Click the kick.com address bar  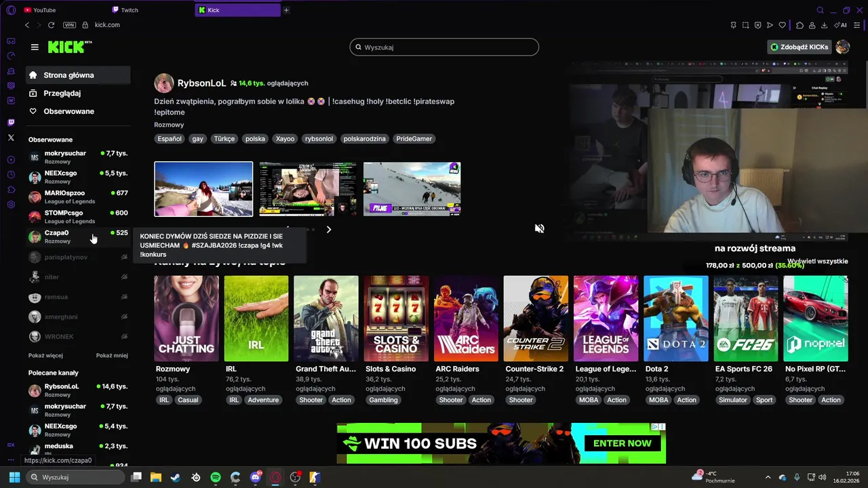[107, 25]
